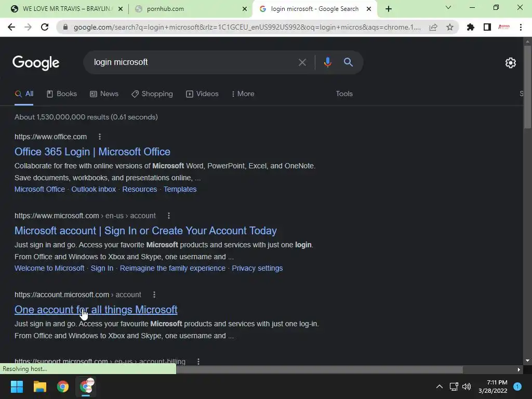Bookmark this page with the star icon

[450, 27]
